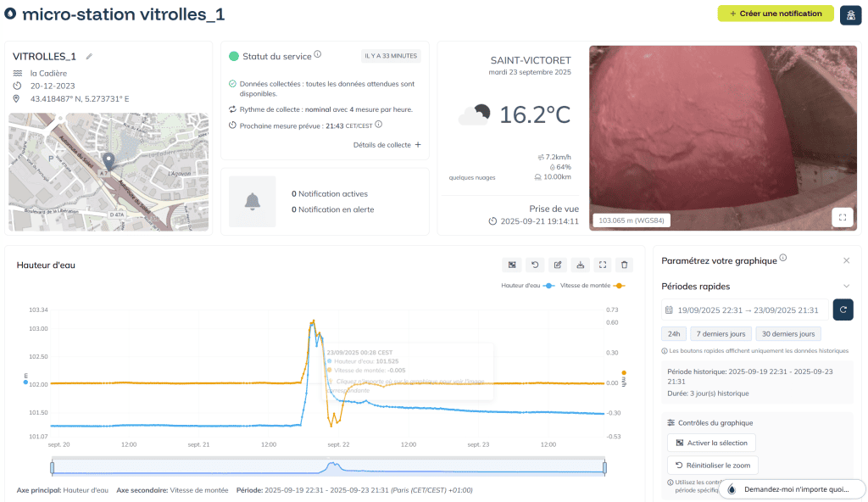This screenshot has width=868, height=502.
Task: Expand the chart to fullscreen
Action: coord(602,265)
